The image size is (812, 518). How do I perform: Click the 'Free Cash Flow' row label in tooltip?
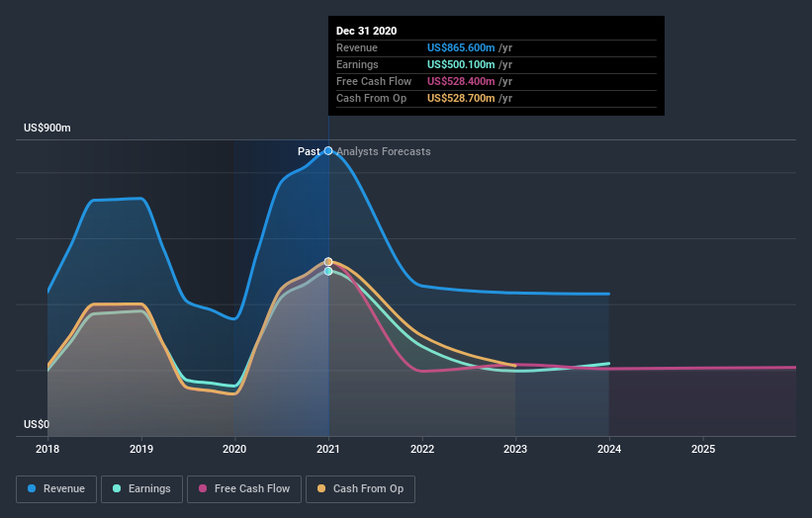pos(374,81)
